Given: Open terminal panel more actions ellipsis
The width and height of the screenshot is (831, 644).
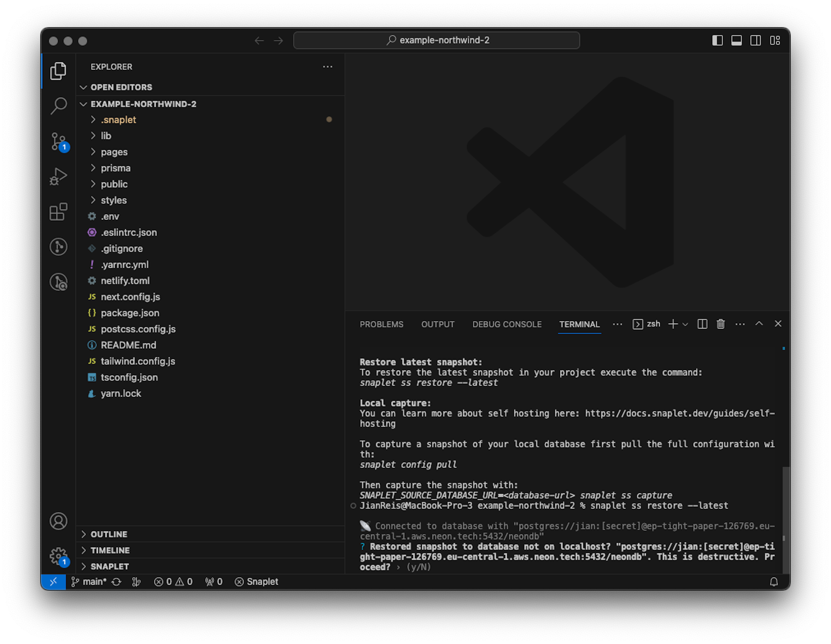Looking at the screenshot, I should pyautogui.click(x=740, y=324).
